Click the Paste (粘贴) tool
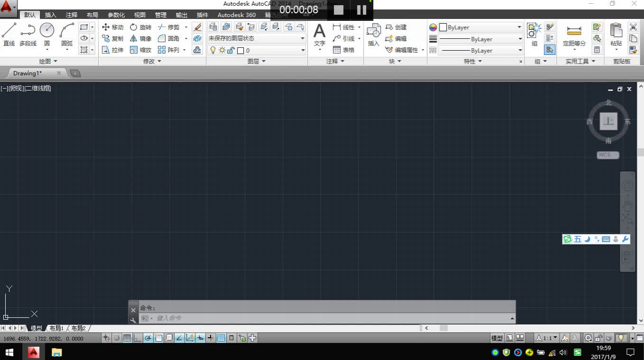The height and width of the screenshot is (360, 644). click(616, 35)
